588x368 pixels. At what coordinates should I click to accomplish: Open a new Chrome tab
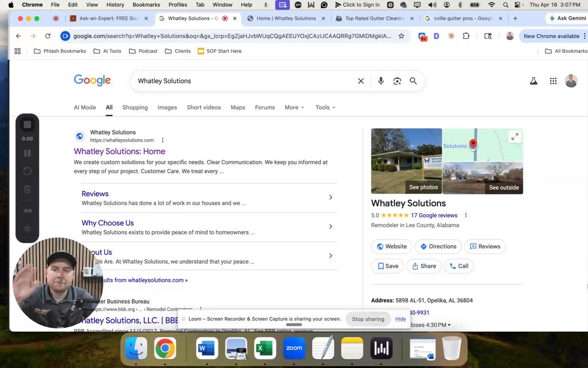[515, 18]
